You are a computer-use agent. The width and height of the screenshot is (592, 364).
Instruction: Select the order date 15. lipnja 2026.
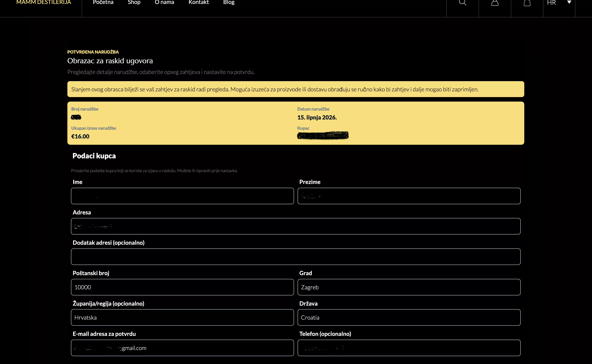coord(317,118)
